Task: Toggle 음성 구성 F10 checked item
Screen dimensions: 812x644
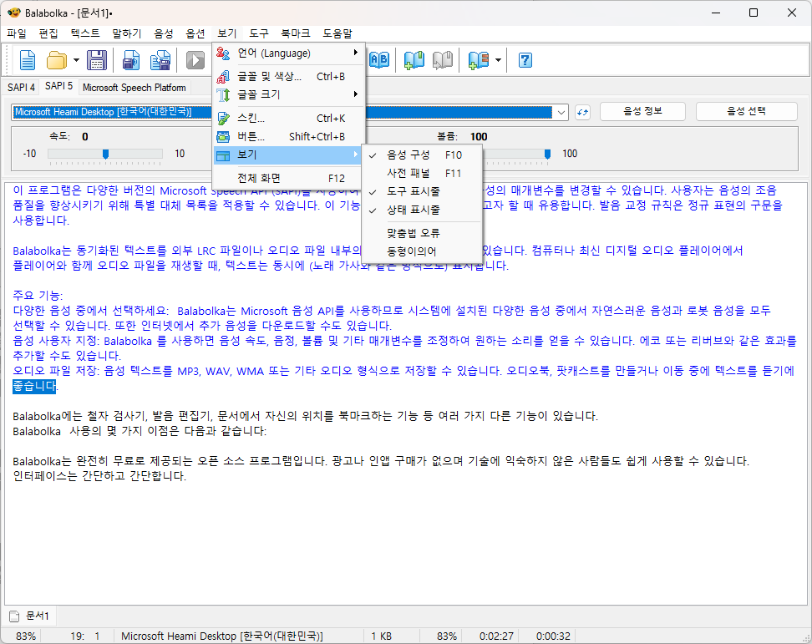Action: pyautogui.click(x=422, y=155)
